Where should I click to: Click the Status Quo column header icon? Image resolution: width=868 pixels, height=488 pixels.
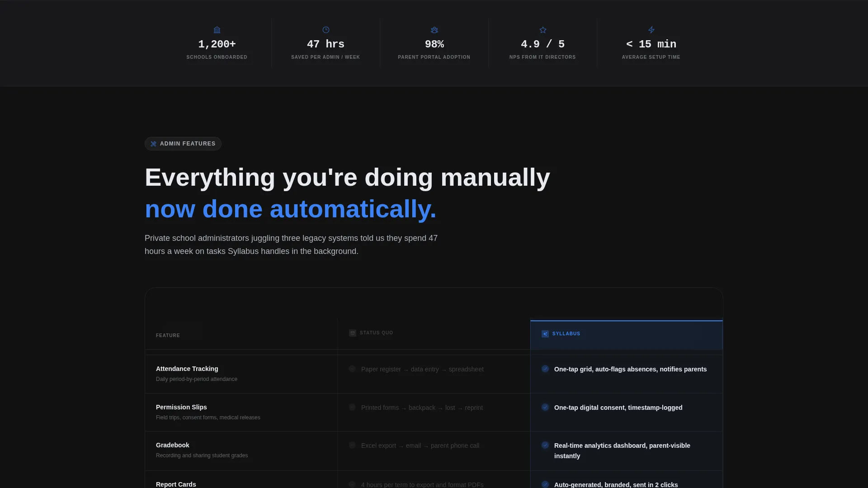click(x=353, y=333)
